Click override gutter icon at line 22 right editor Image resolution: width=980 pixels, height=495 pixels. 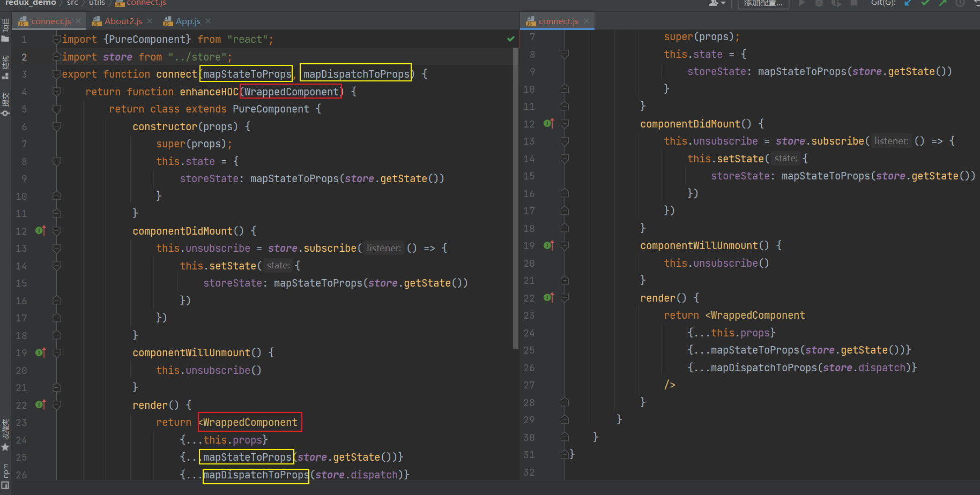point(548,297)
